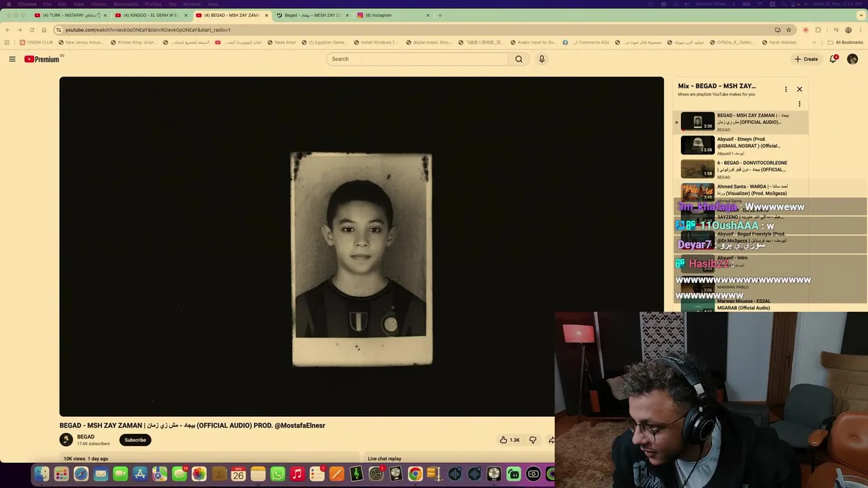This screenshot has height=488, width=868.
Task: Open FaceTime from the Dock
Action: click(x=120, y=474)
